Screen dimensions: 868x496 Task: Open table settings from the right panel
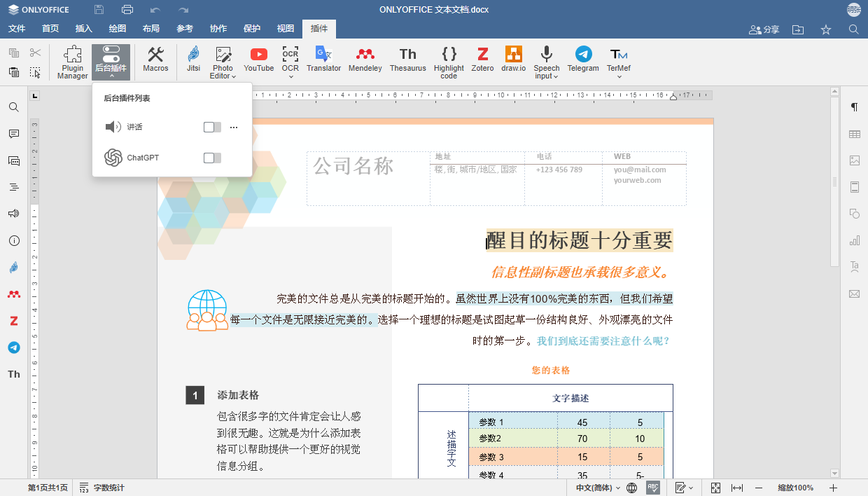coord(854,133)
